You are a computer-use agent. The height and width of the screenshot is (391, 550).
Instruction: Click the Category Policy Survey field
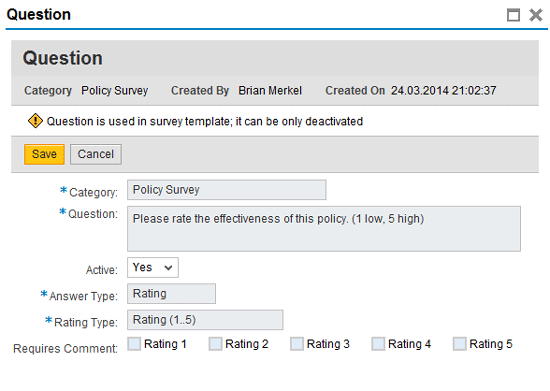point(227,190)
